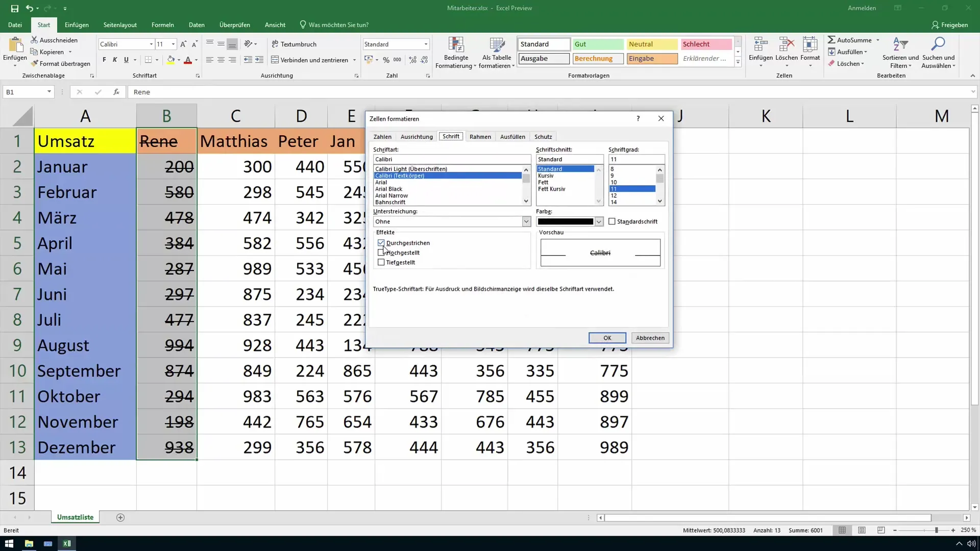Enable the Tiefgestellt checkbox

coord(381,262)
